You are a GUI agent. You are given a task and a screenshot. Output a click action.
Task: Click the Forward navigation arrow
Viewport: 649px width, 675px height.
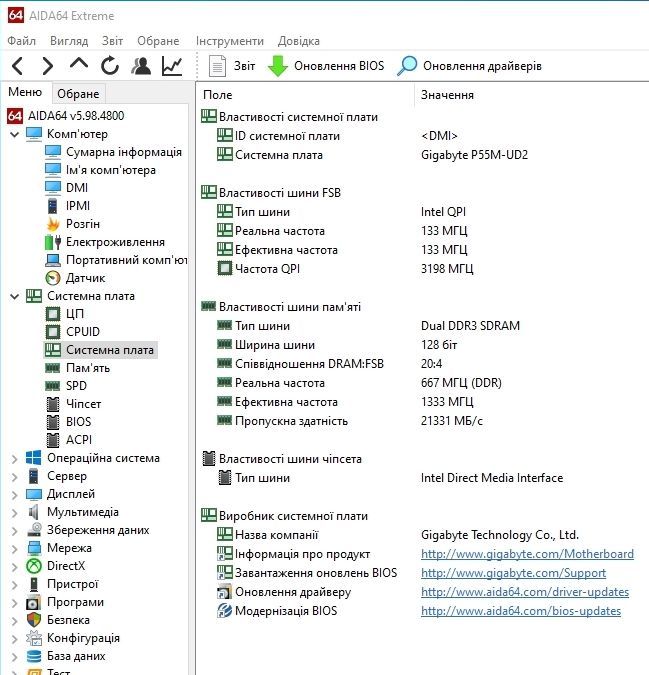point(47,66)
